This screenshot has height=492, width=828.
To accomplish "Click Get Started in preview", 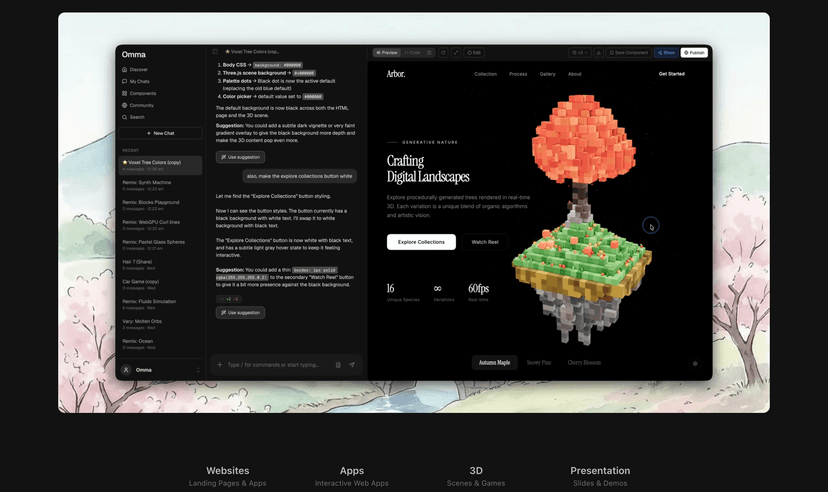I will tap(672, 74).
